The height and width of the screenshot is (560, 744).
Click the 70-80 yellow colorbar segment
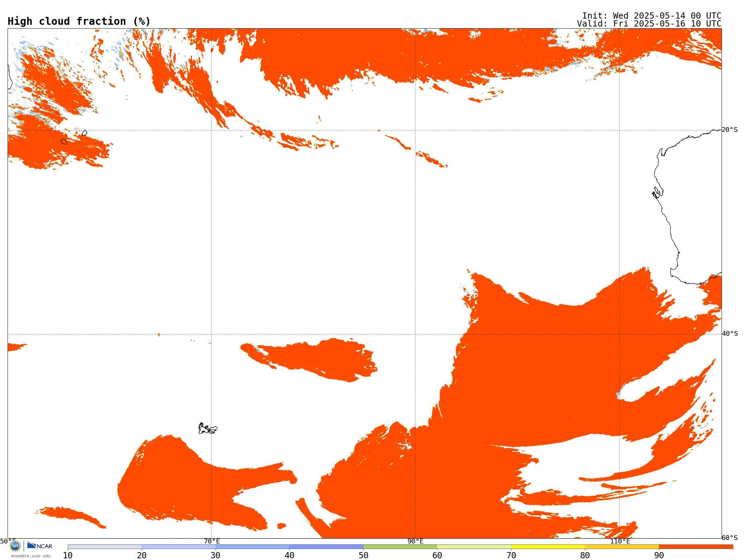coord(548,547)
